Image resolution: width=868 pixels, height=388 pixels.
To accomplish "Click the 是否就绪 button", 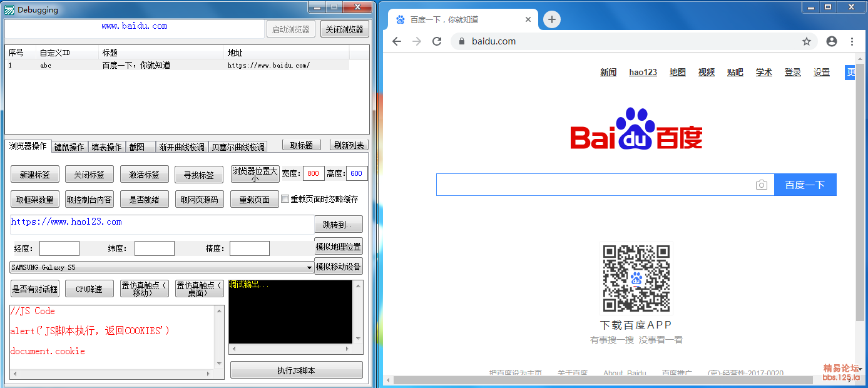I will point(145,200).
